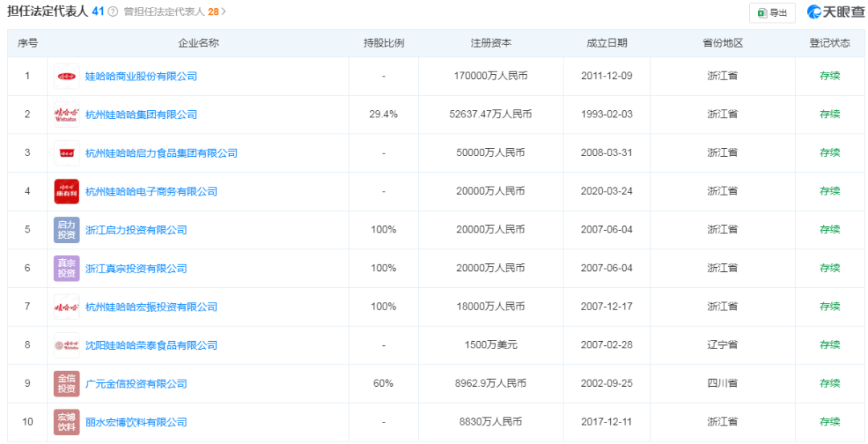Click the purple 真宗投资 logo badge
Viewport: 868px width, 444px height.
[67, 269]
